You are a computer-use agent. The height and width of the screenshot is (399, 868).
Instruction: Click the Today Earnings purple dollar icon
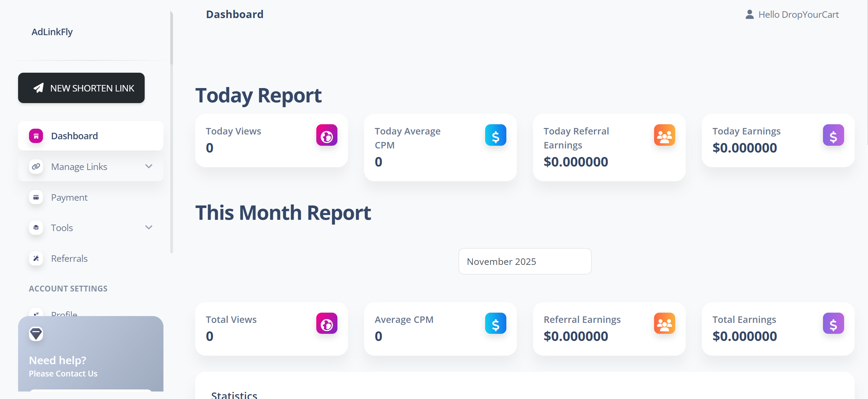tap(833, 135)
